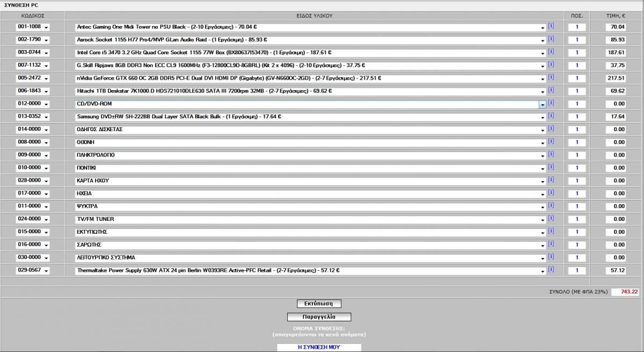Open info icon in ΟΔΗΓΟΣ ΔΙΣΚΕΤΑΣ row
The height and width of the screenshot is (352, 644).
551,128
